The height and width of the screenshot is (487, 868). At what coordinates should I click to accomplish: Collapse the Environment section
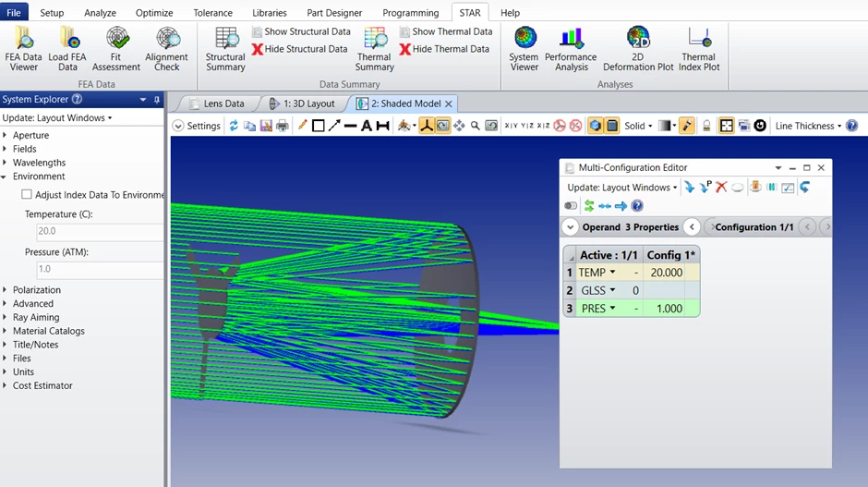pyautogui.click(x=4, y=177)
